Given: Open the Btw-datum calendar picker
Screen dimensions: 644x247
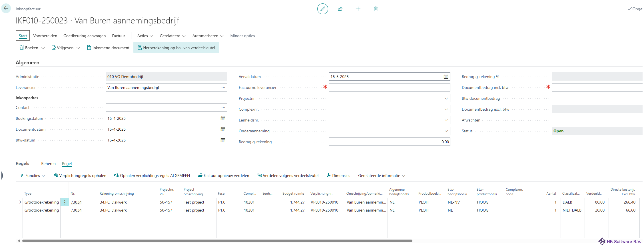Looking at the screenshot, I should 223,140.
